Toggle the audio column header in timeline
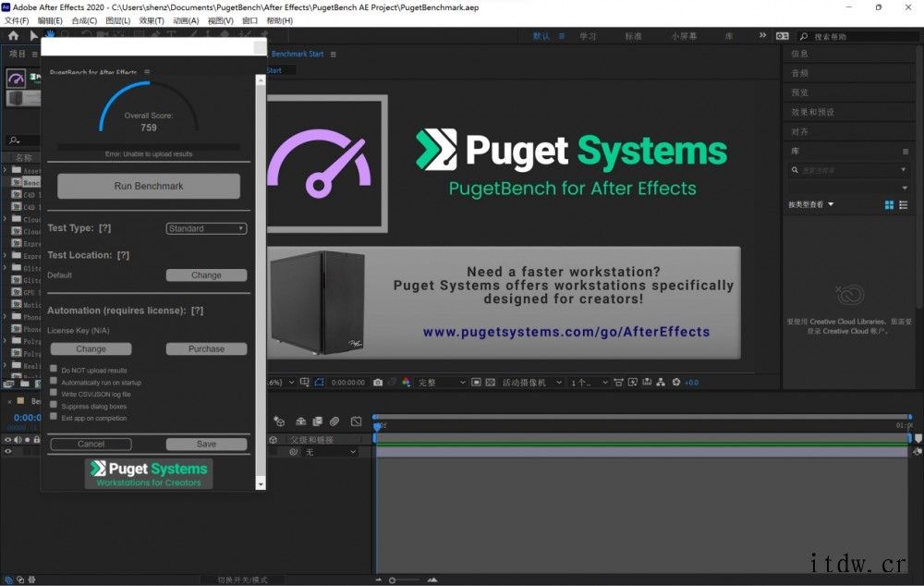Screen dimensions: 924x586 coord(18,440)
